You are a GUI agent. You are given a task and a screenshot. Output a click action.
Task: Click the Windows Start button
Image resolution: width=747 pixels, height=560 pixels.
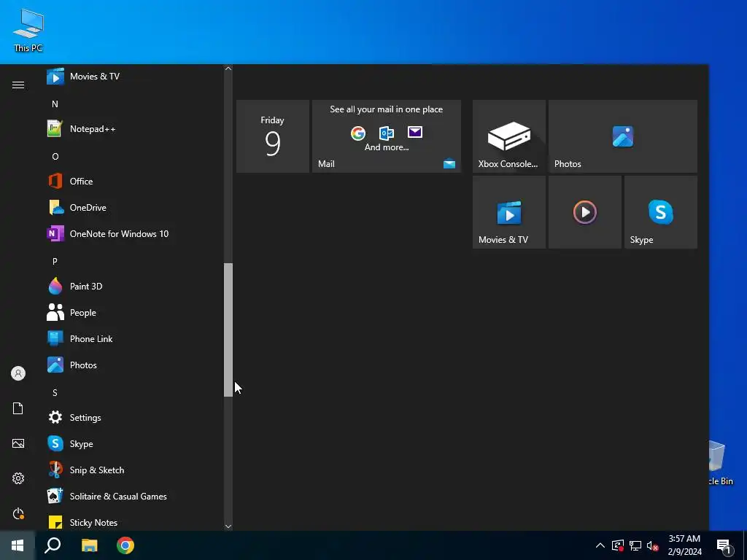18,545
